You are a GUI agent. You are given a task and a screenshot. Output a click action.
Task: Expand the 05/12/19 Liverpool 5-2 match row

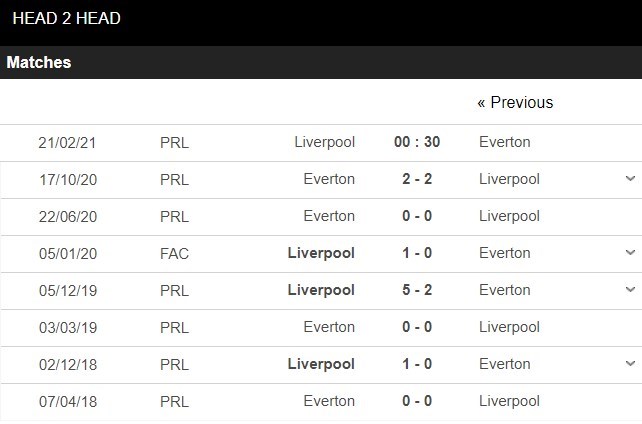pyautogui.click(x=630, y=290)
